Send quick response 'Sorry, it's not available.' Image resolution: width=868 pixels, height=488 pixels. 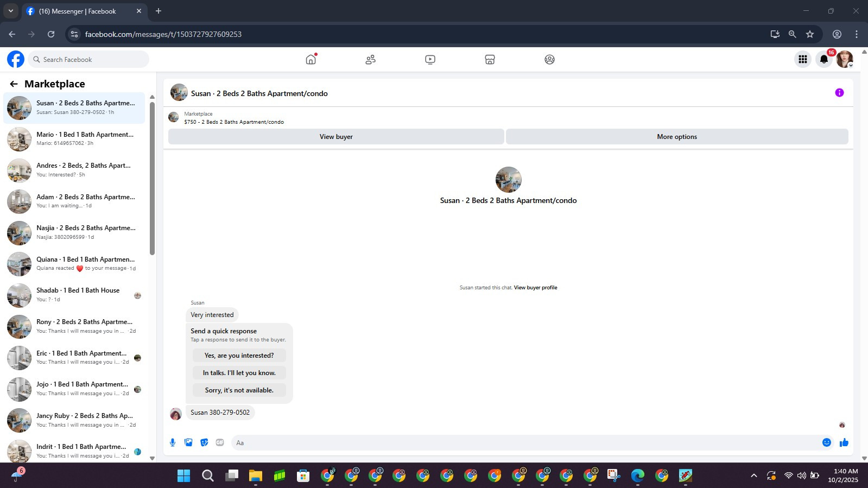pos(239,390)
